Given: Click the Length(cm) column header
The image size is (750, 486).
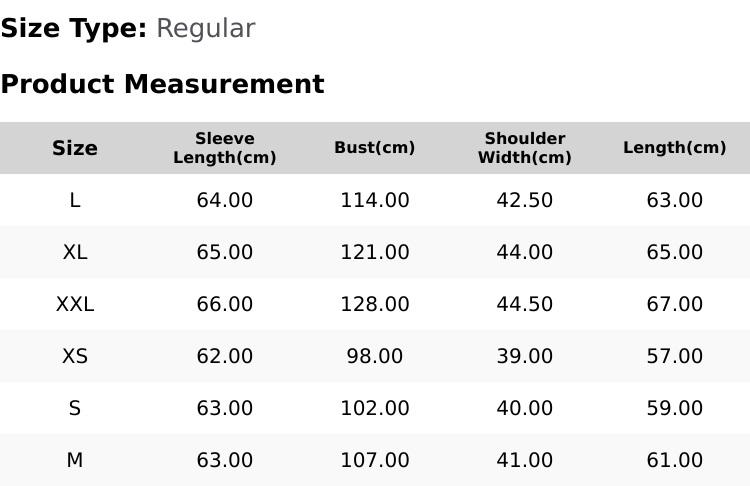Looking at the screenshot, I should [674, 147].
